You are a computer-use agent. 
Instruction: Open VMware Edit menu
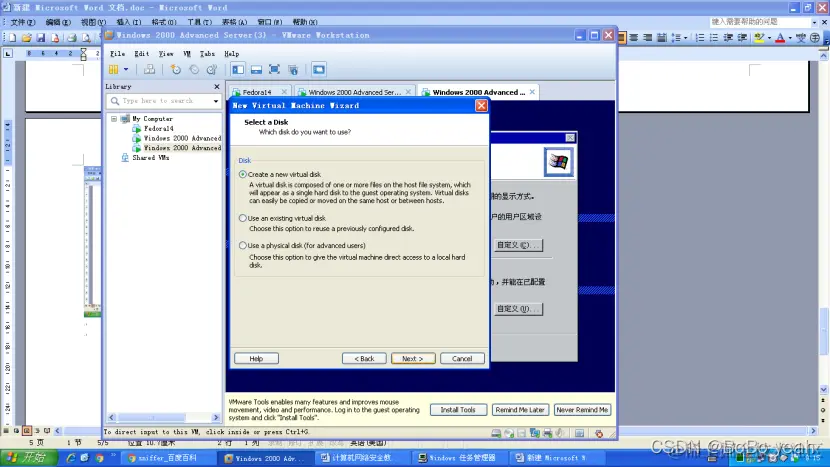coord(141,53)
